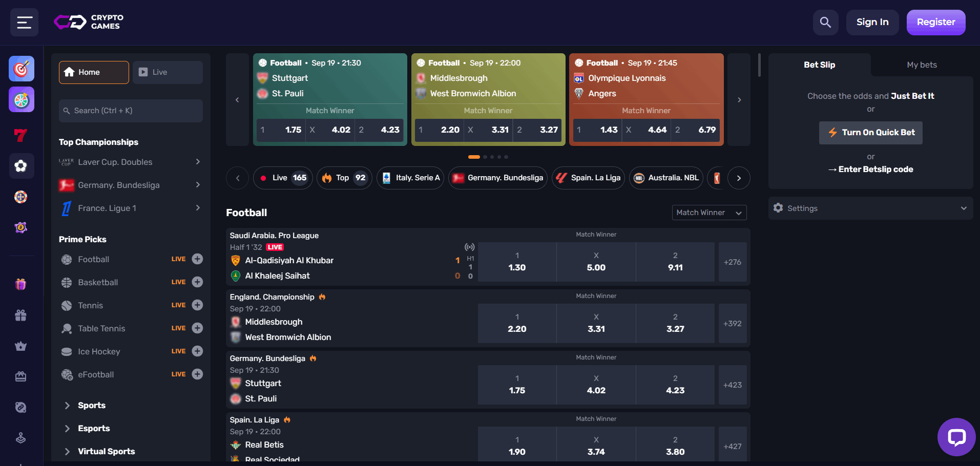The image size is (980, 466).
Task: Bet on Middlesbrough win at 2.20 in list
Action: 517,324
